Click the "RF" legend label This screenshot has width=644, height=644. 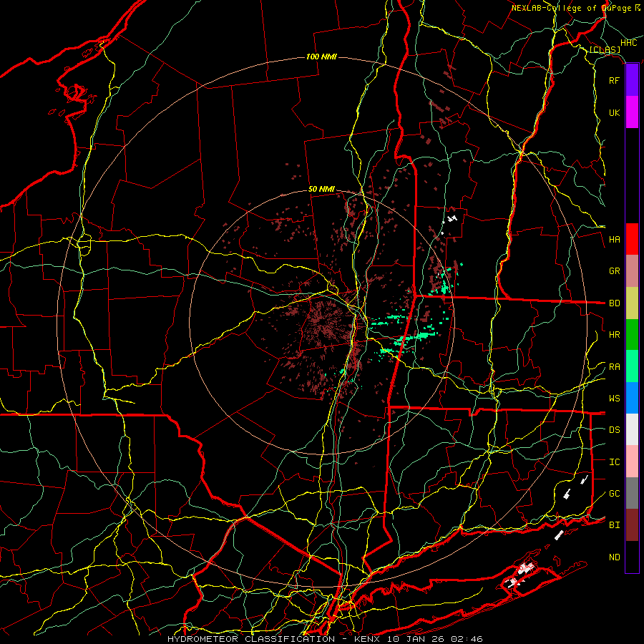pyautogui.click(x=615, y=80)
